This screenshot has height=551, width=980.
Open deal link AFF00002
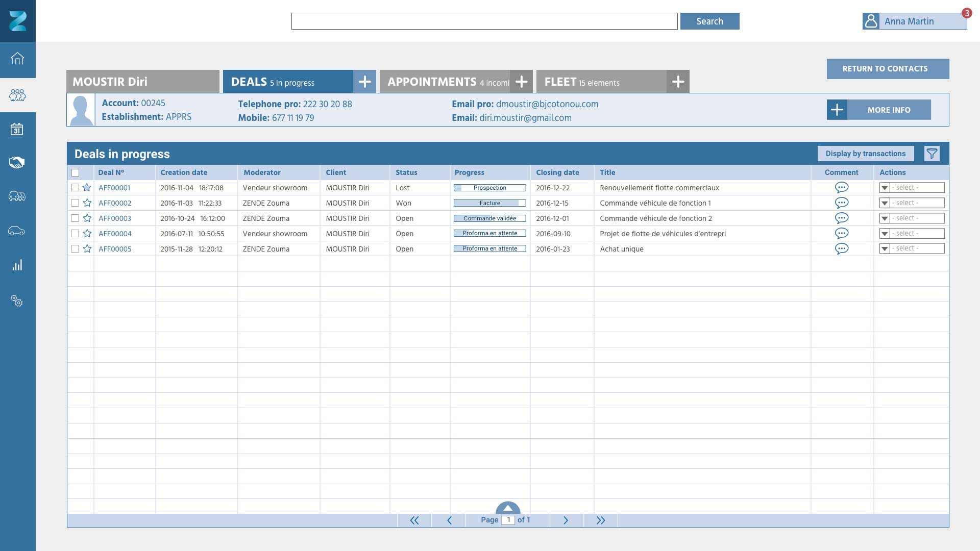pos(115,203)
